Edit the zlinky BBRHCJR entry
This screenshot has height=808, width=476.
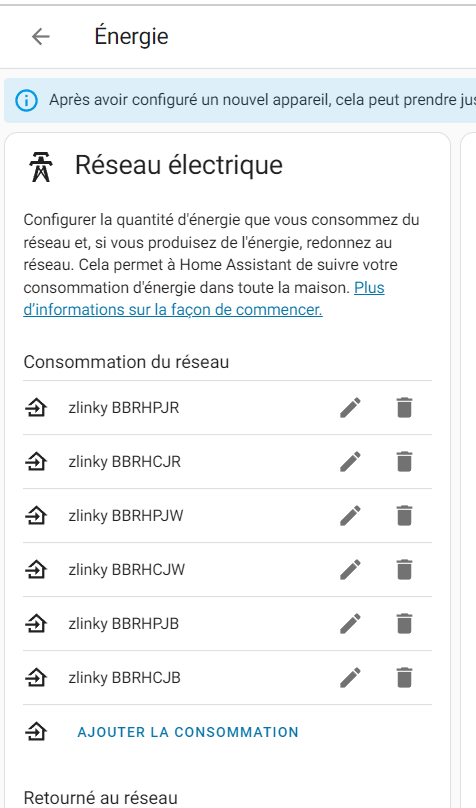coord(350,462)
